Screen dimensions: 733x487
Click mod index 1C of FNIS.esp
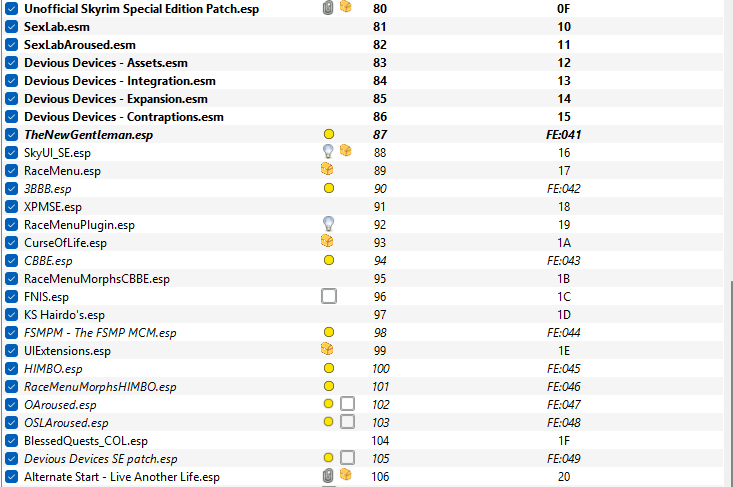tap(564, 297)
